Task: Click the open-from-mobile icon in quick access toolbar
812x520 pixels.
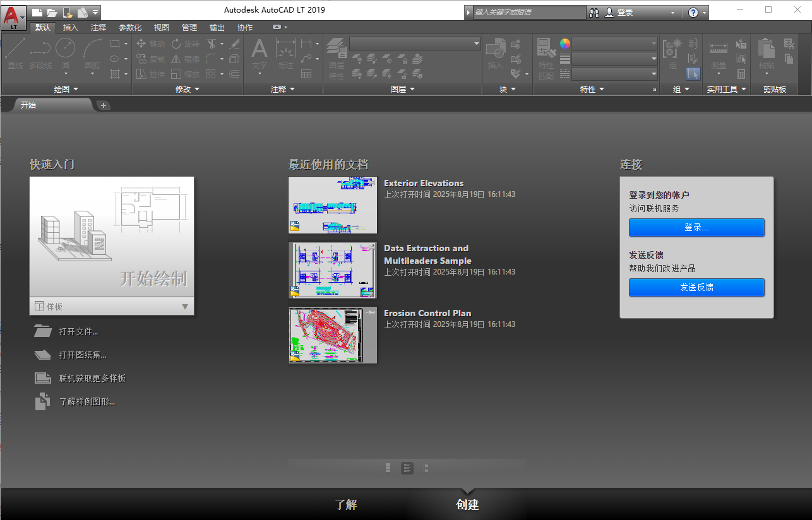Action: 68,11
